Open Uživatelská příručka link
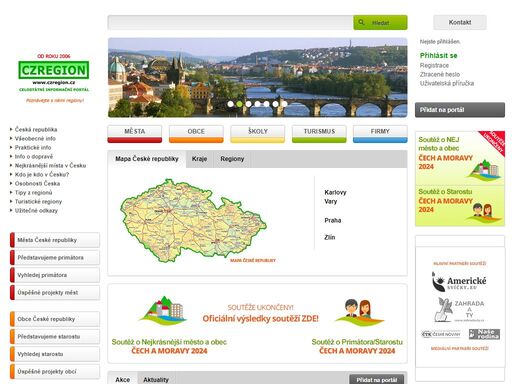512x384 pixels. (447, 83)
